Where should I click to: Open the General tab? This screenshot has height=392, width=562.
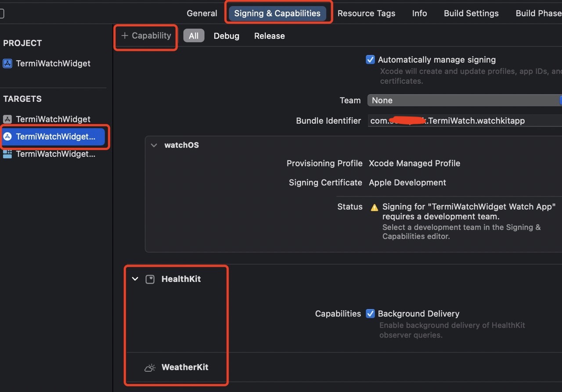click(202, 13)
